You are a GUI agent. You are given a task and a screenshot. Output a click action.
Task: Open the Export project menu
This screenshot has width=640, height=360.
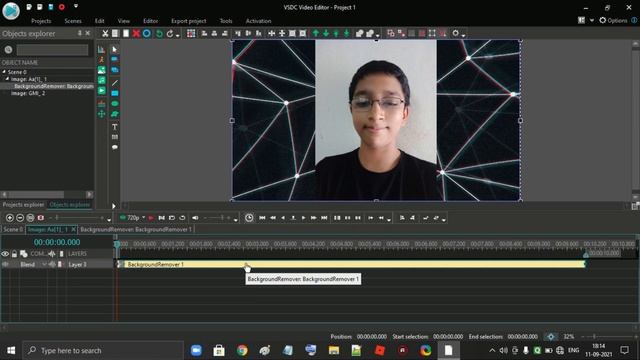pos(189,21)
